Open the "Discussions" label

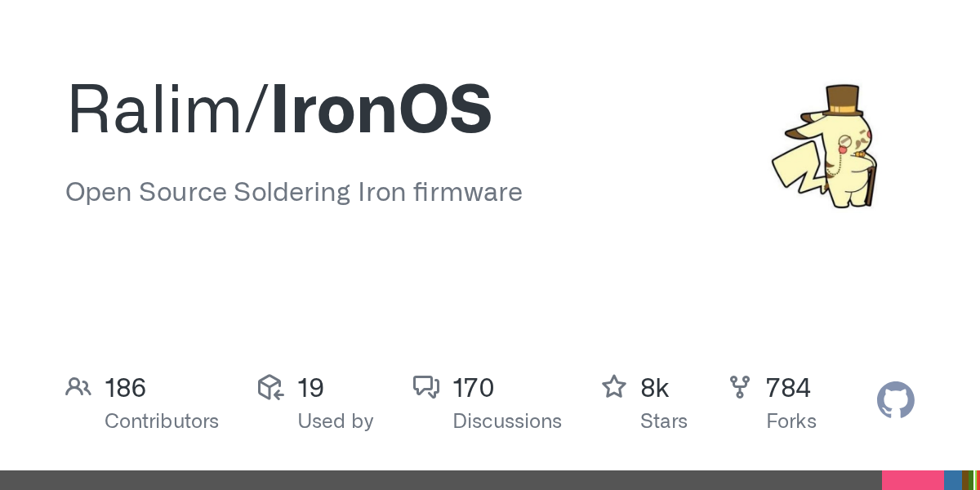click(507, 421)
